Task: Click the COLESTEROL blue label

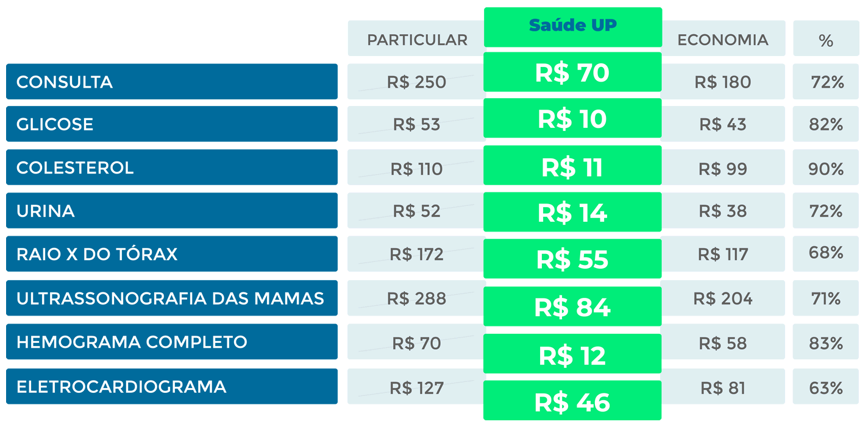Action: tap(171, 168)
